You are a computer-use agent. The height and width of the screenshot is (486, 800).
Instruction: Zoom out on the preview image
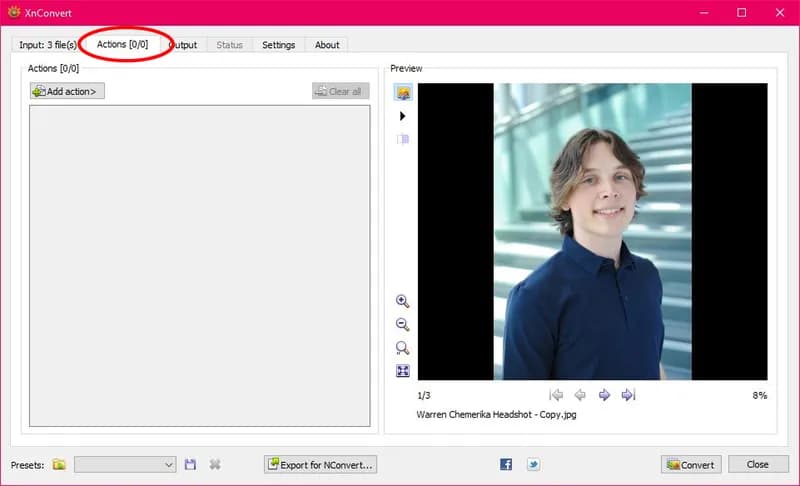[403, 324]
